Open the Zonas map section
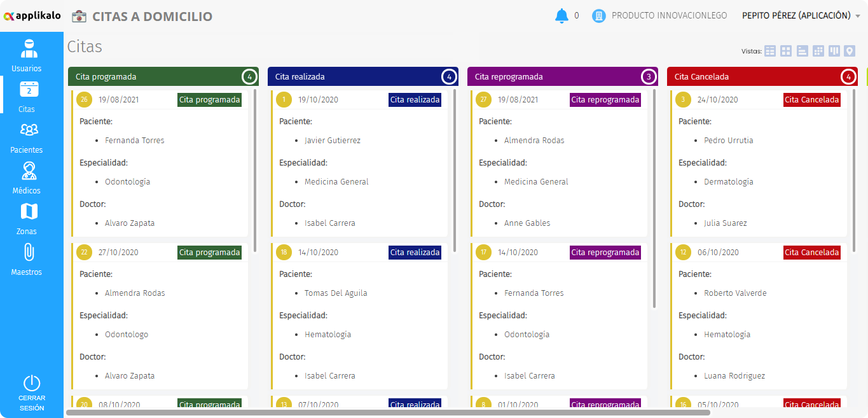The width and height of the screenshot is (868, 418). coord(27,218)
